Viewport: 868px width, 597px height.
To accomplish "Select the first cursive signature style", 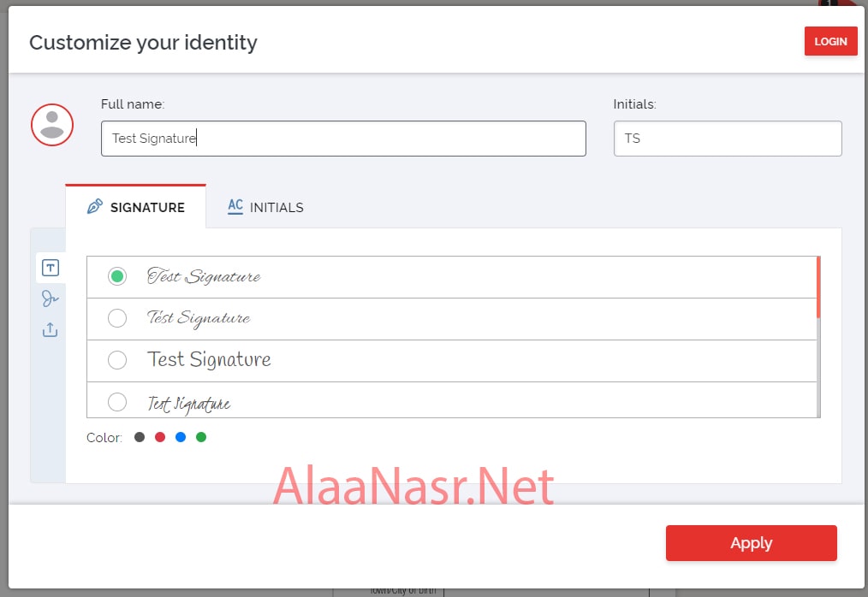I will pyautogui.click(x=117, y=276).
